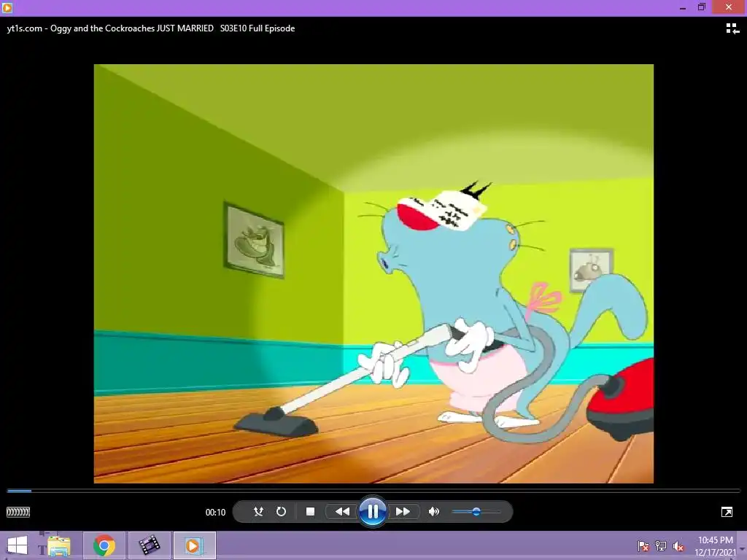The width and height of the screenshot is (747, 560).
Task: Click the animated playing indicator icon
Action: (x=18, y=512)
